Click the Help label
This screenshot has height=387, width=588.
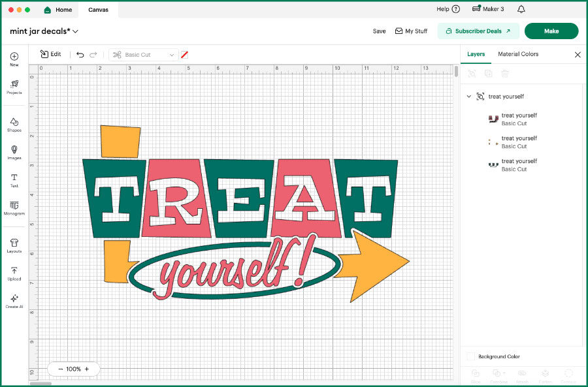[x=442, y=9]
